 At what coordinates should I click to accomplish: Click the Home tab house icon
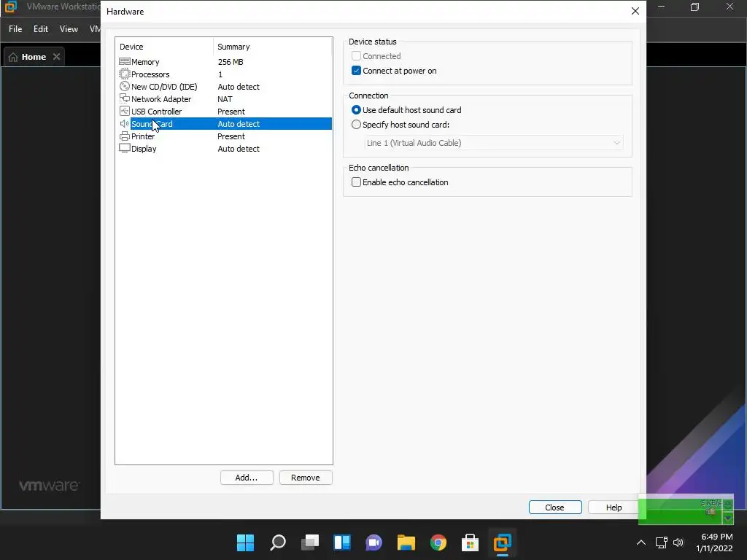13,57
